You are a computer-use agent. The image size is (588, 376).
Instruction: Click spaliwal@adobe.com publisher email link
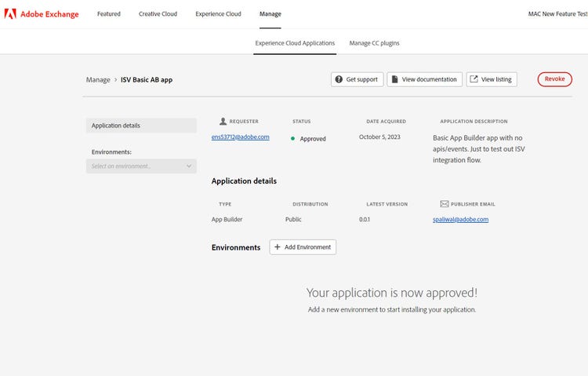click(x=460, y=219)
